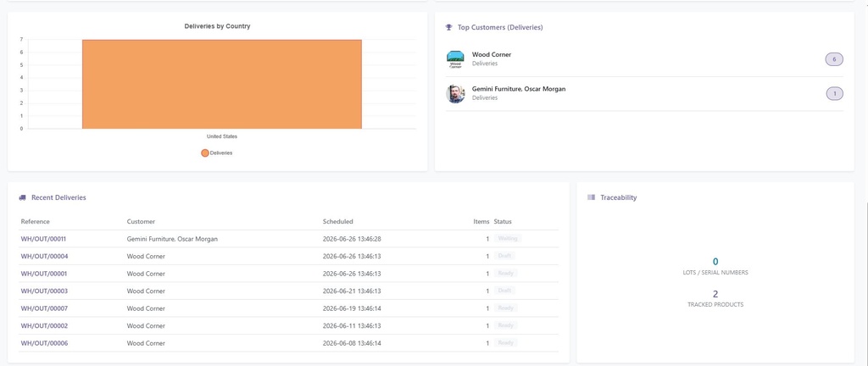Click the Lots / Serial Numbers count 0
The width and height of the screenshot is (868, 366).
715,262
